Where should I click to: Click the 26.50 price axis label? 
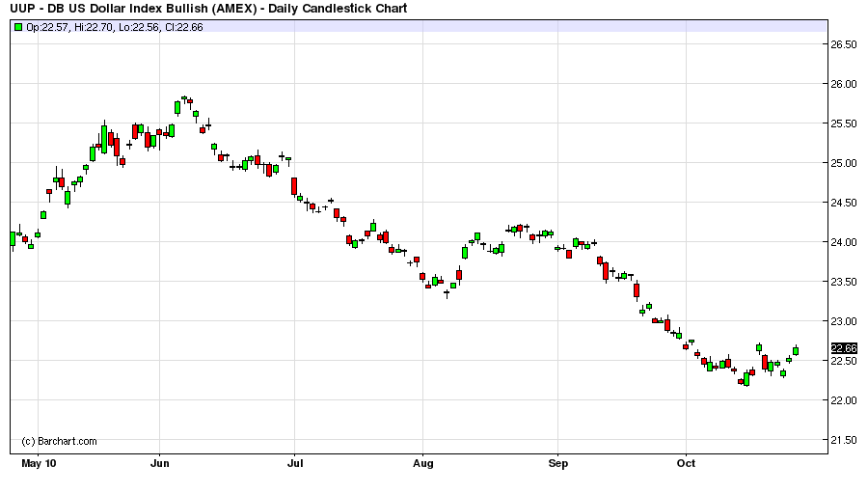843,45
